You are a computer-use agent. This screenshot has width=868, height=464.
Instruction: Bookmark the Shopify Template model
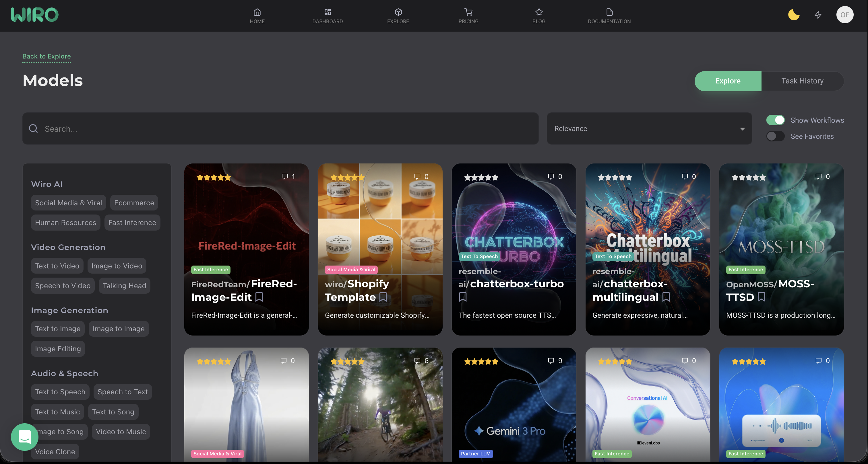tap(383, 297)
